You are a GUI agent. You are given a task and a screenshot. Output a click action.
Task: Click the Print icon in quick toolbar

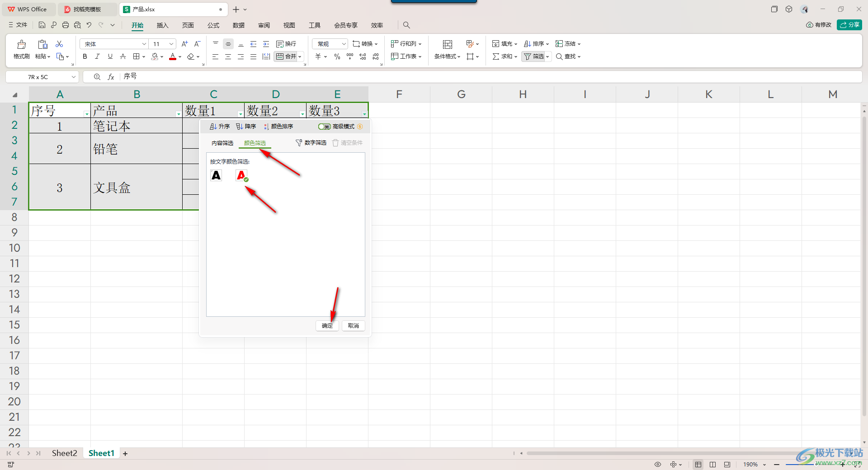pos(66,25)
